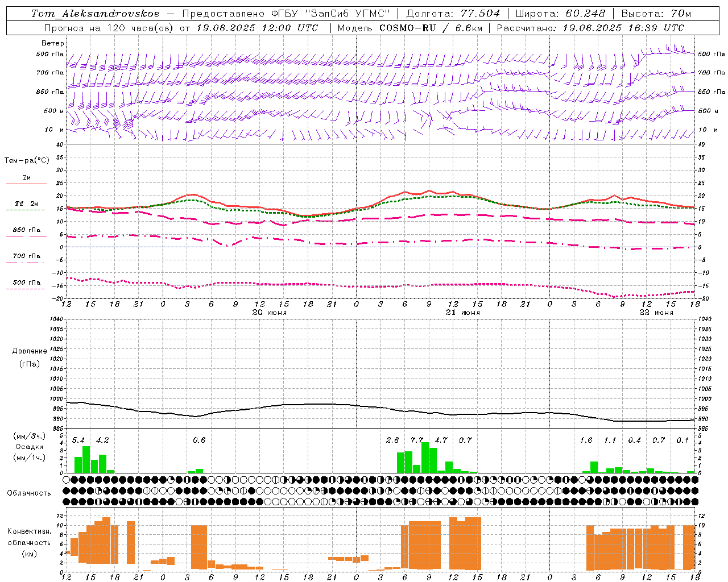
Task: Select the forecast start time 19.06.2025 12:00 UTC
Action: (257, 28)
